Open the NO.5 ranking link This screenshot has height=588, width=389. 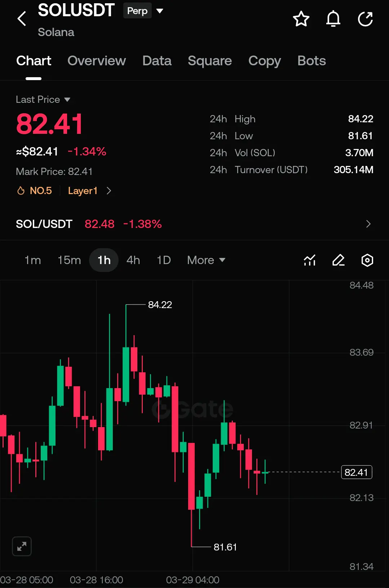(41, 190)
